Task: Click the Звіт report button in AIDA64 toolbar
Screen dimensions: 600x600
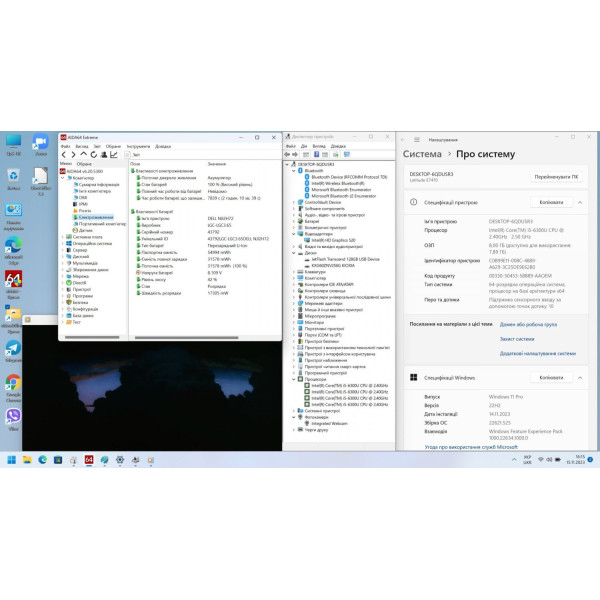Action: (x=133, y=155)
